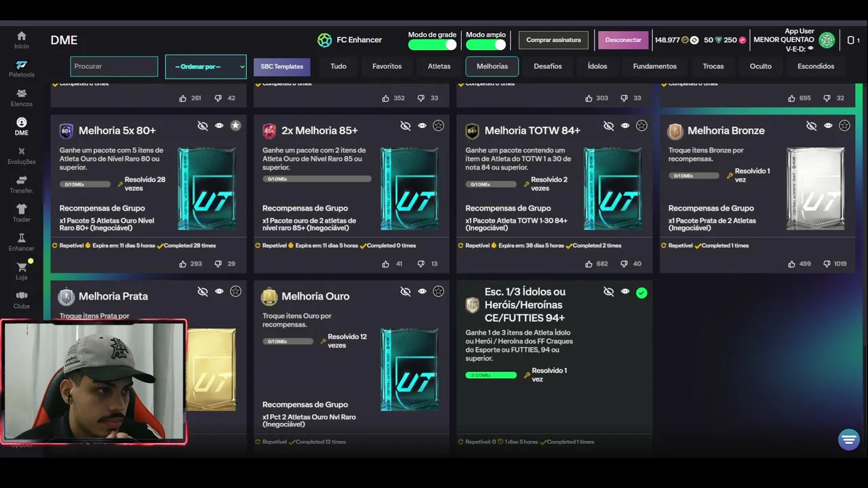Select the Melhorias tab
The image size is (868, 488).
pyautogui.click(x=492, y=66)
